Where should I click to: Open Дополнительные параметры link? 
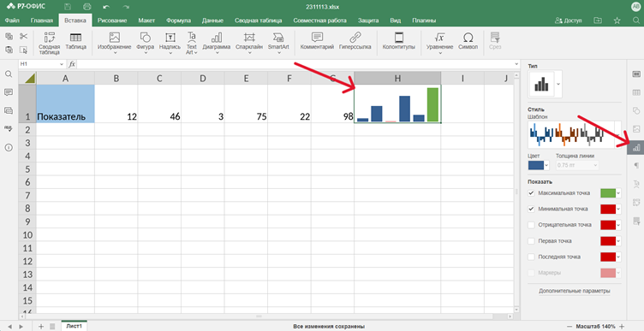(574, 291)
